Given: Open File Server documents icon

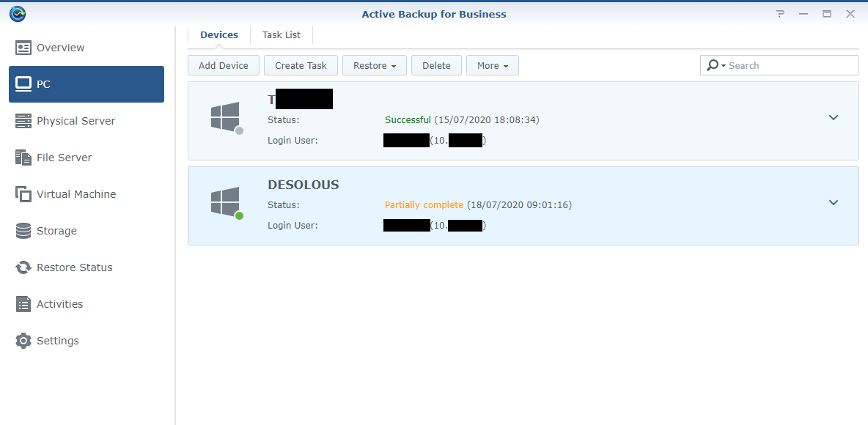Looking at the screenshot, I should [23, 157].
